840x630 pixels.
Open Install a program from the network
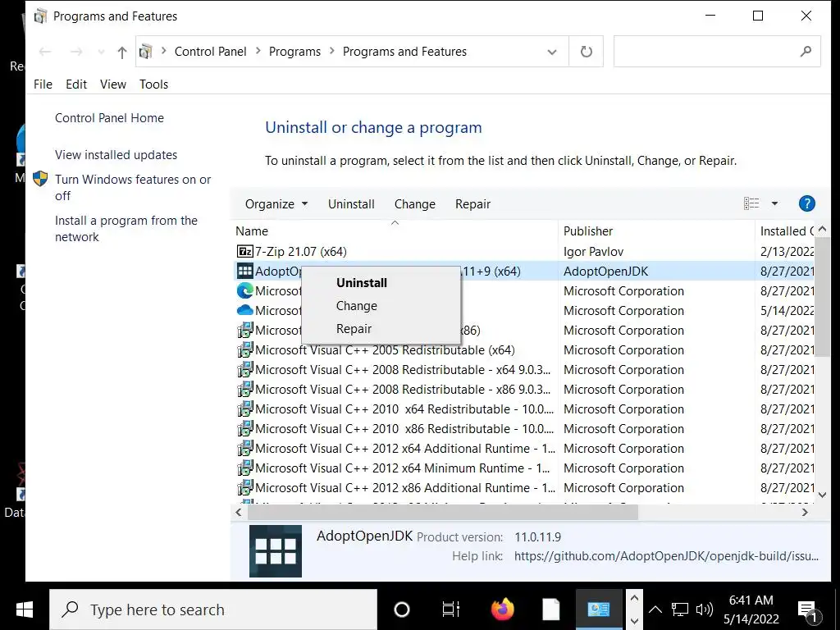pos(126,229)
